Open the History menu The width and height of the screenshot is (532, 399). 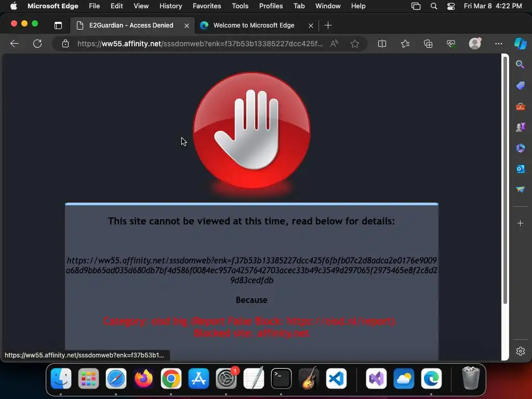point(170,6)
